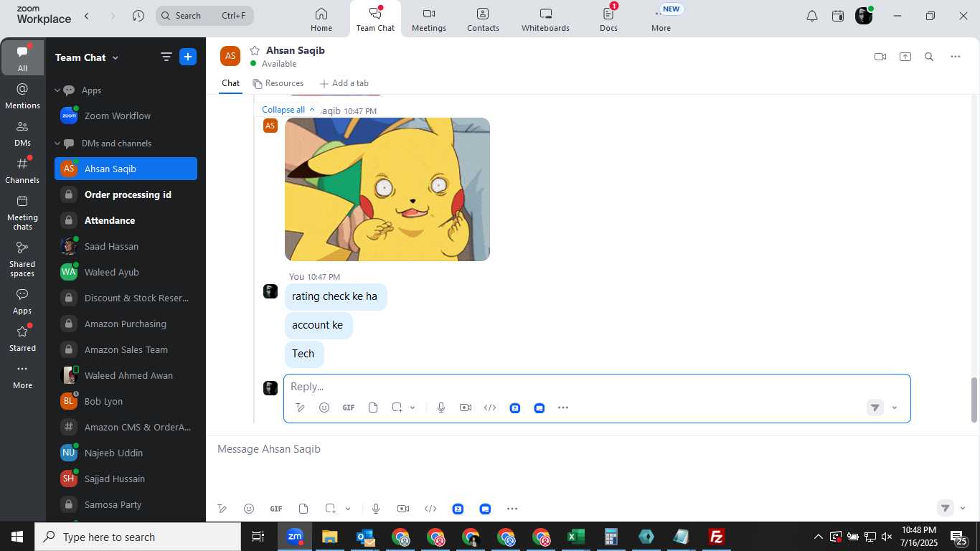Open Excel from the Windows taskbar
The width and height of the screenshot is (980, 551).
click(575, 537)
